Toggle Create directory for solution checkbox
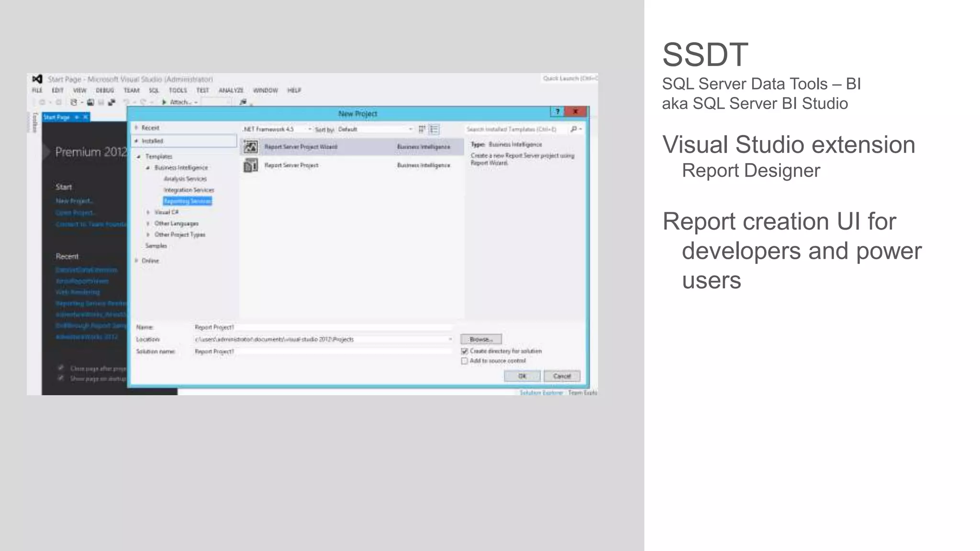This screenshot has height=551, width=980. pos(464,351)
